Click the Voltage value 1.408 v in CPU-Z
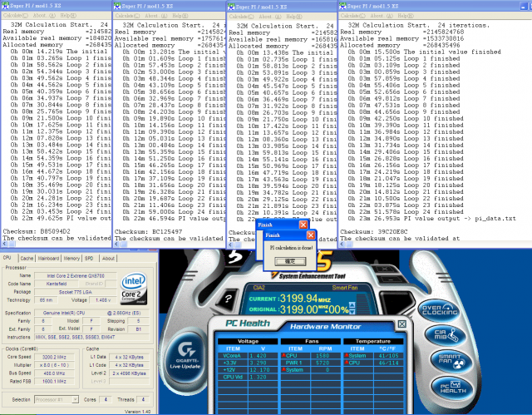Viewport: 532px width, 415px height. click(x=103, y=300)
